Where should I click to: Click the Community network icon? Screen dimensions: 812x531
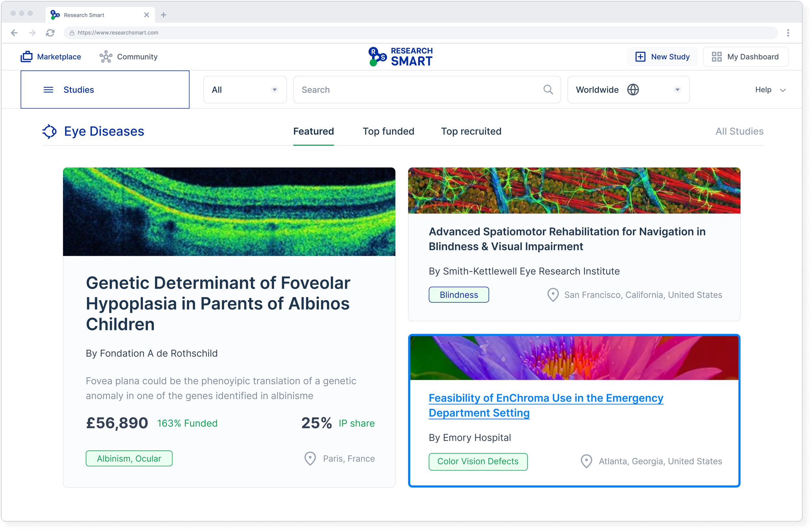(106, 57)
